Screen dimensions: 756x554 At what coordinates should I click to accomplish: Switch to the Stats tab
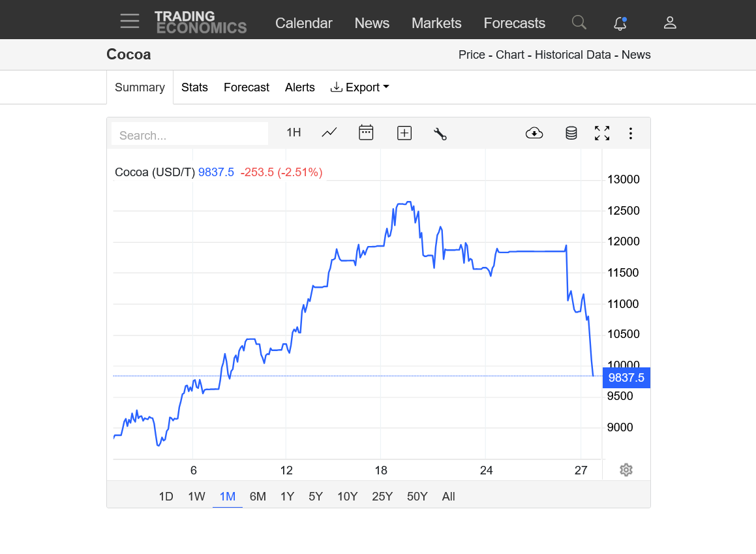(x=194, y=87)
